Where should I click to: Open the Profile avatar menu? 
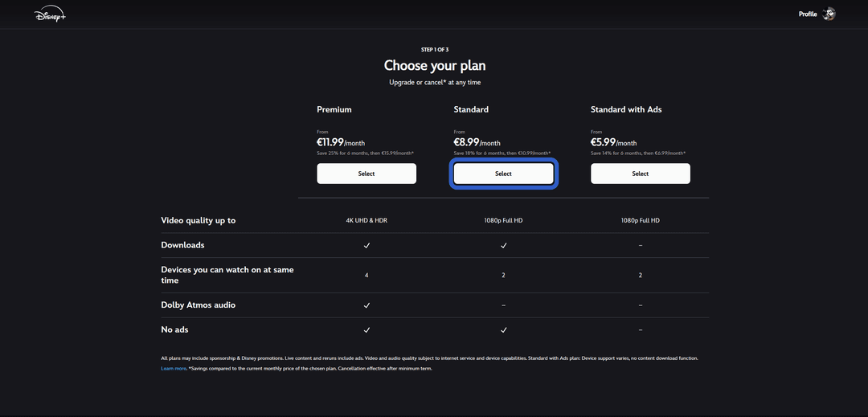pos(828,14)
